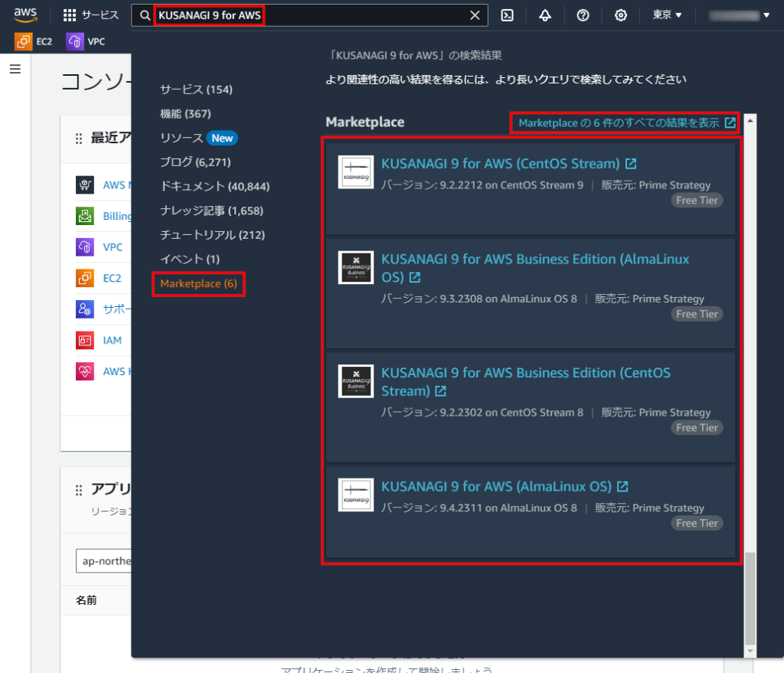Clear the search with the X icon

[x=475, y=15]
